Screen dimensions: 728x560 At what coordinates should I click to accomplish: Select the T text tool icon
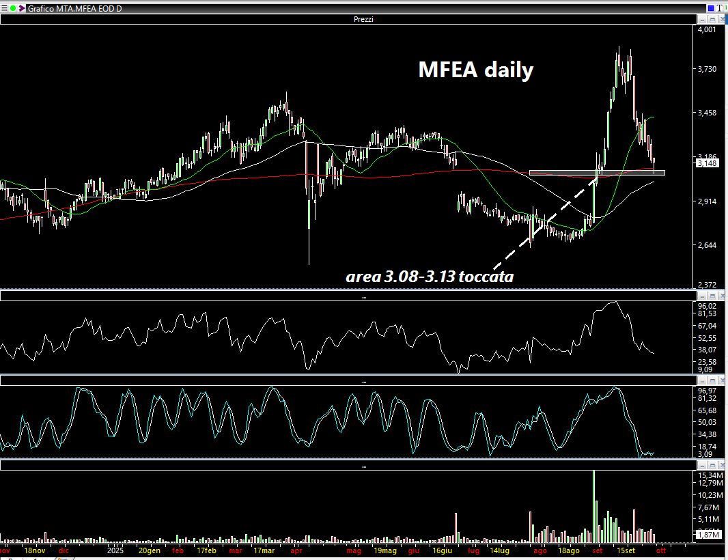(x=720, y=8)
